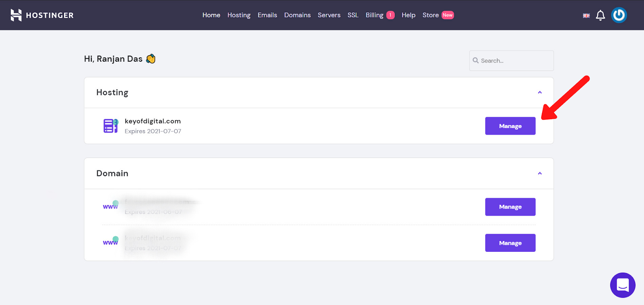644x305 pixels.
Task: Click the keyofdigital.com hosting server icon
Action: 111,126
